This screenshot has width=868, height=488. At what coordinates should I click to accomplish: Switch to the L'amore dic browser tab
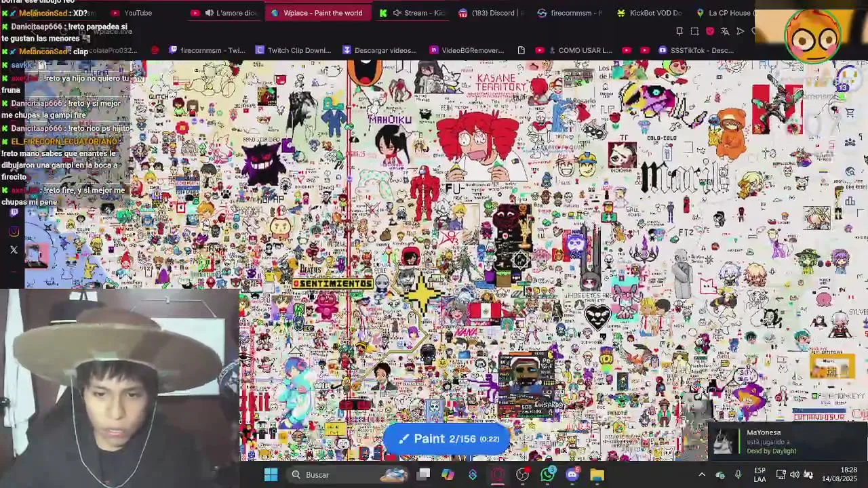(224, 13)
